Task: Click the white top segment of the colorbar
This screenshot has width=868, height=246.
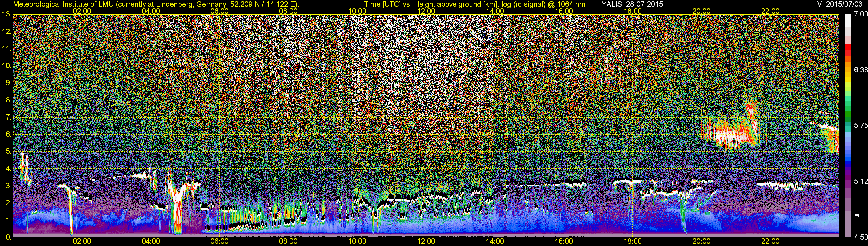Action: pos(848,21)
